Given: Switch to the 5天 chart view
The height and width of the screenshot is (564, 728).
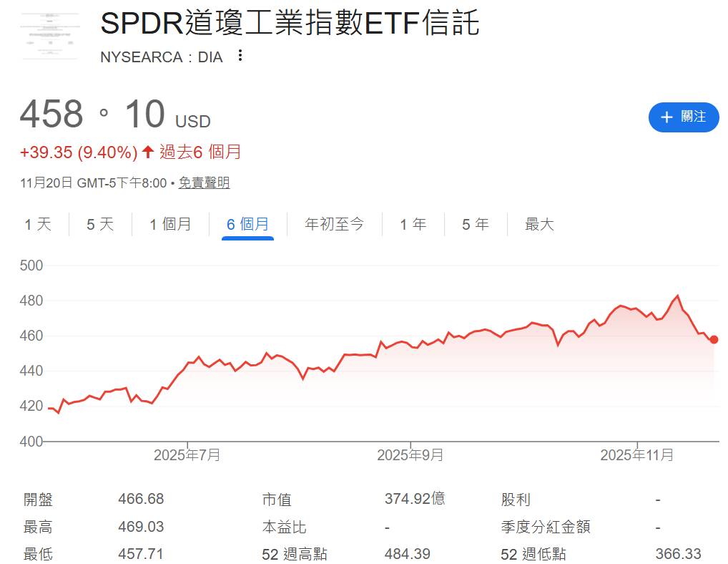Looking at the screenshot, I should click(x=99, y=224).
